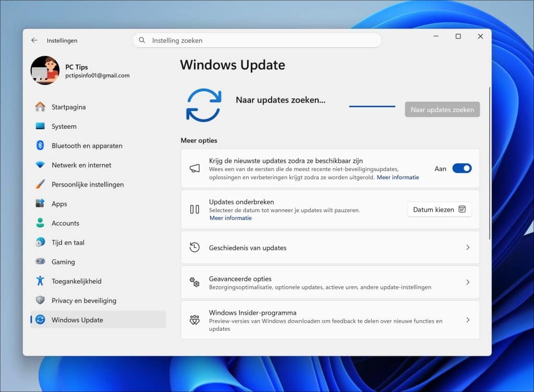Viewport: 534px width, 392px height.
Task: Click the Instellingen window title
Action: tap(62, 41)
